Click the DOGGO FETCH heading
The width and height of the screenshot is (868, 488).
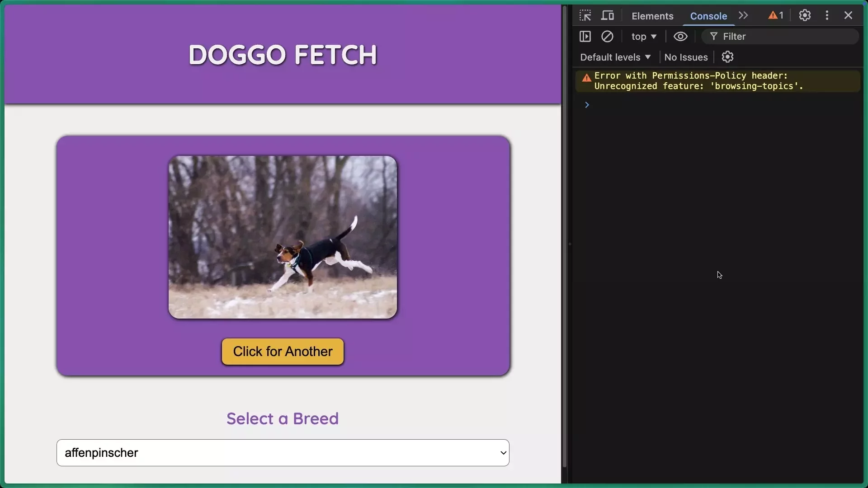click(283, 55)
